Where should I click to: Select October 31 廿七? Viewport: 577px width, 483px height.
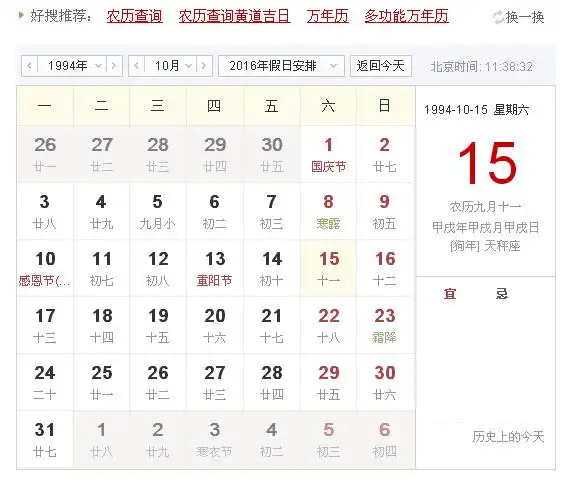pyautogui.click(x=45, y=440)
